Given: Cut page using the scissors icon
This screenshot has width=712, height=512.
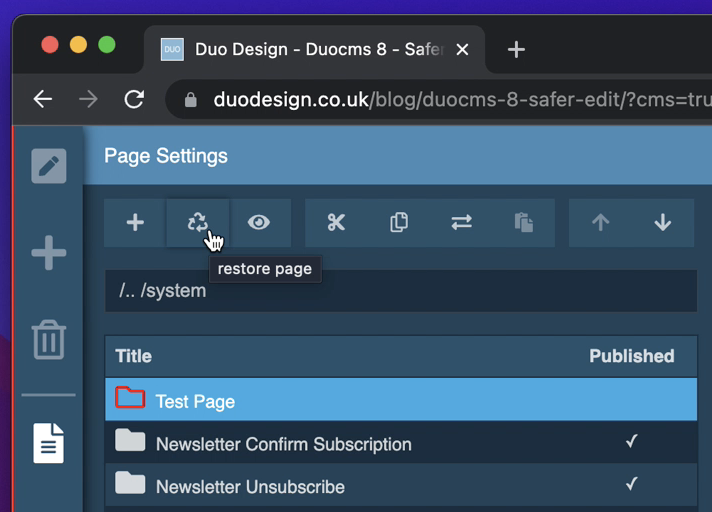Looking at the screenshot, I should pos(336,223).
